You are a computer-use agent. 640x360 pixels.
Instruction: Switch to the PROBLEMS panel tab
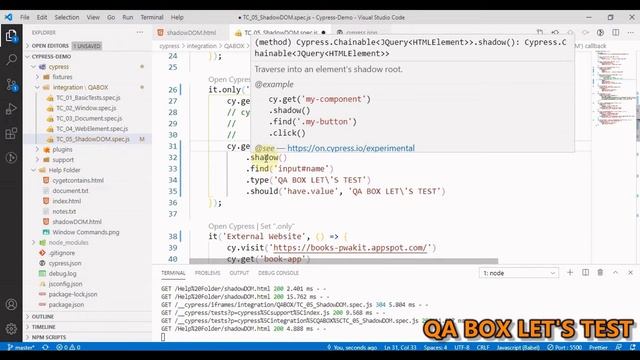coord(207,273)
